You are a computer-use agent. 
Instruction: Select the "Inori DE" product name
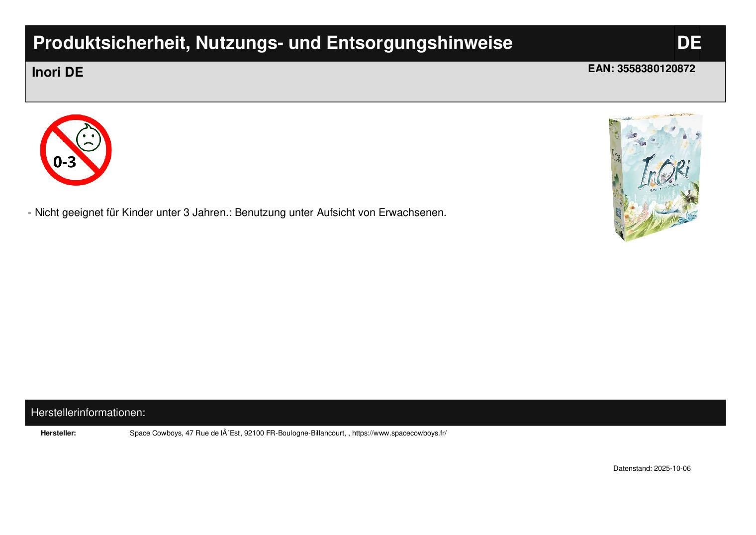pos(57,72)
